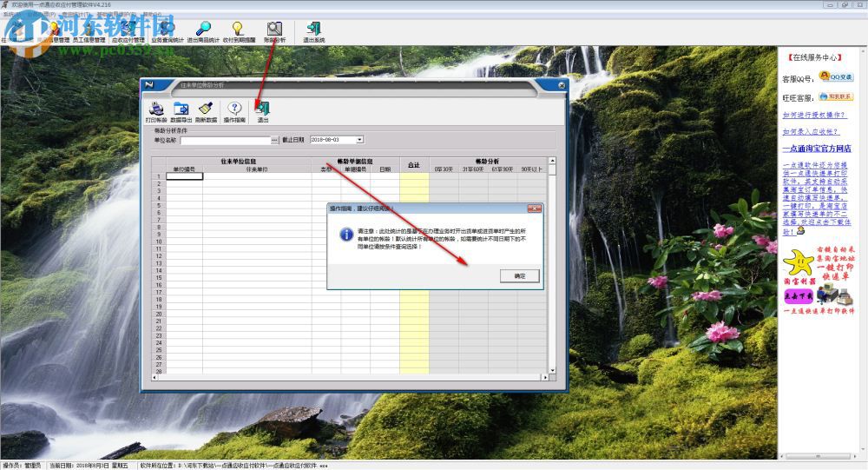This screenshot has width=868, height=470.
Task: Open the 一点通淘宝官方网店 link
Action: pos(817,149)
